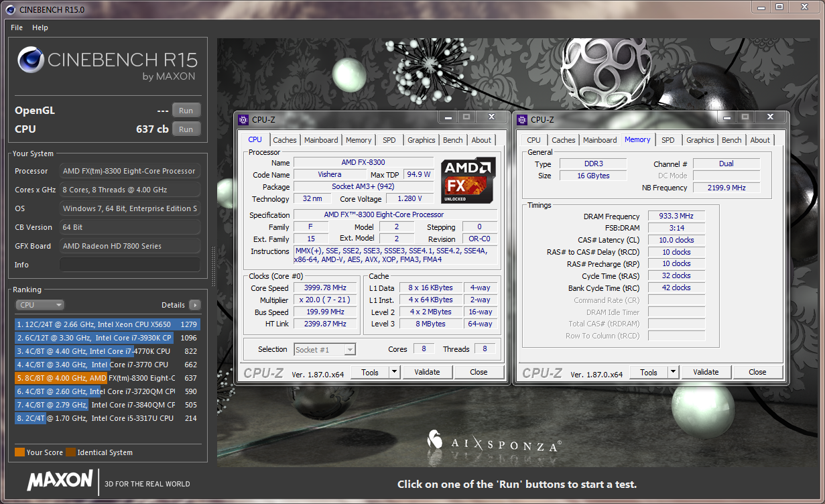Select Intel Core i7-3840QM ranking row
The image size is (825, 504).
107,405
